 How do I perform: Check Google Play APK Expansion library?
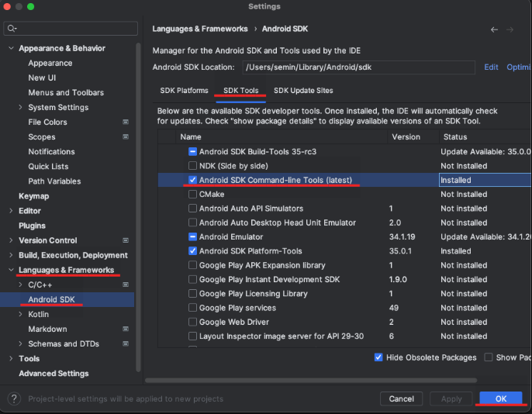pos(192,265)
